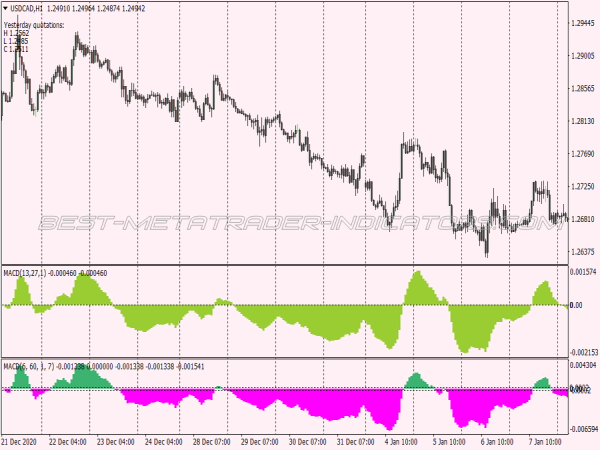Click the 1.26810 price level on axis
The image size is (600, 450).
583,219
